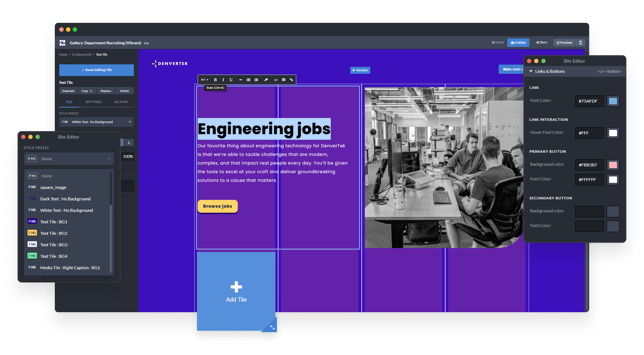Click the ordered list icon
644x355 pixels.
[257, 79]
